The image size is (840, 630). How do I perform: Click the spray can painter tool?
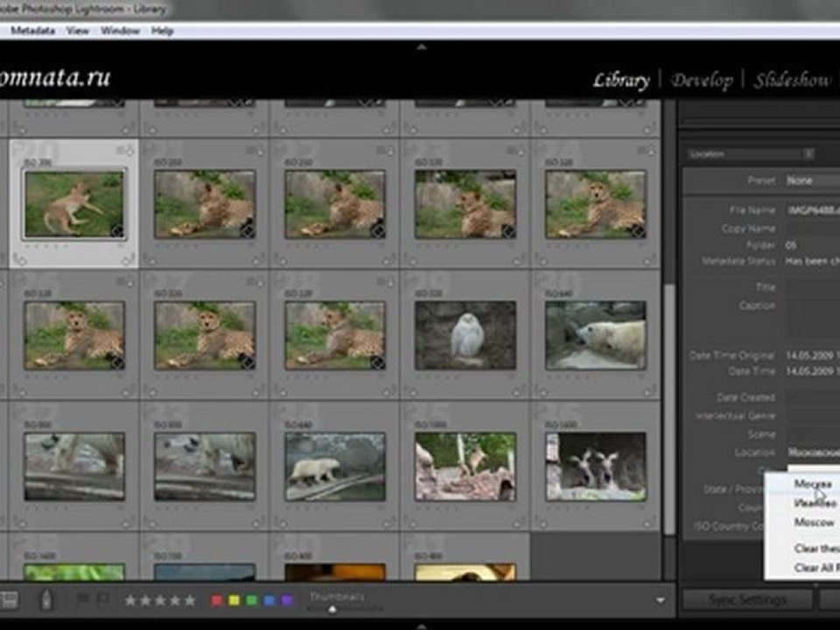pyautogui.click(x=46, y=600)
